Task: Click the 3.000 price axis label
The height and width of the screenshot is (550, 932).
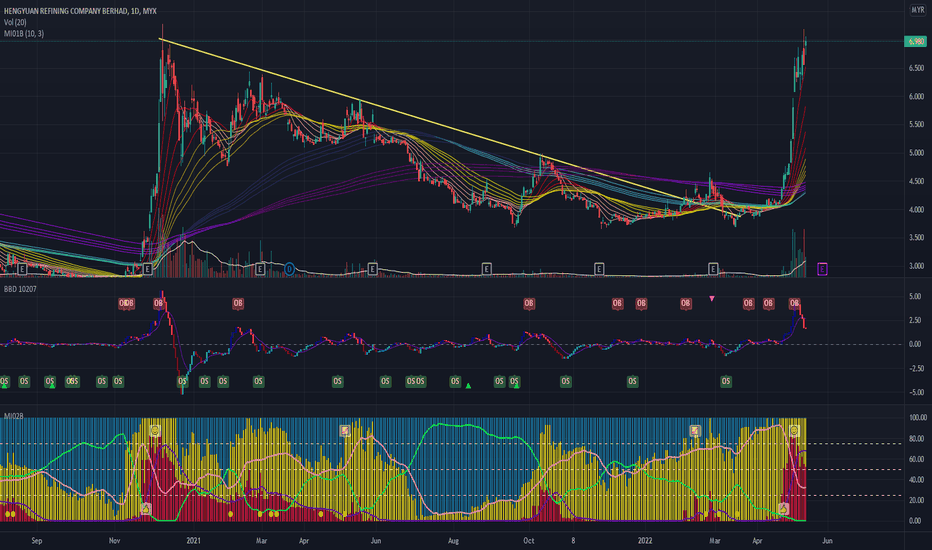Action: point(917,266)
